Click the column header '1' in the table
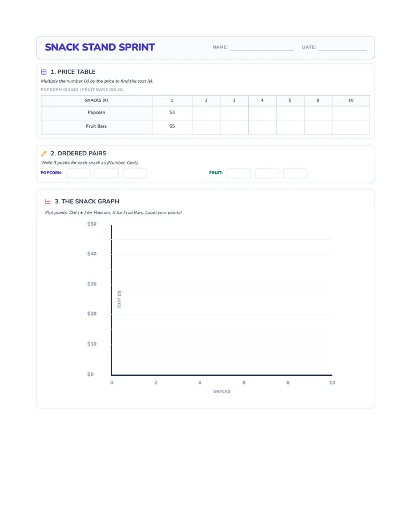Image resolution: width=411 pixels, height=532 pixels. [x=172, y=100]
